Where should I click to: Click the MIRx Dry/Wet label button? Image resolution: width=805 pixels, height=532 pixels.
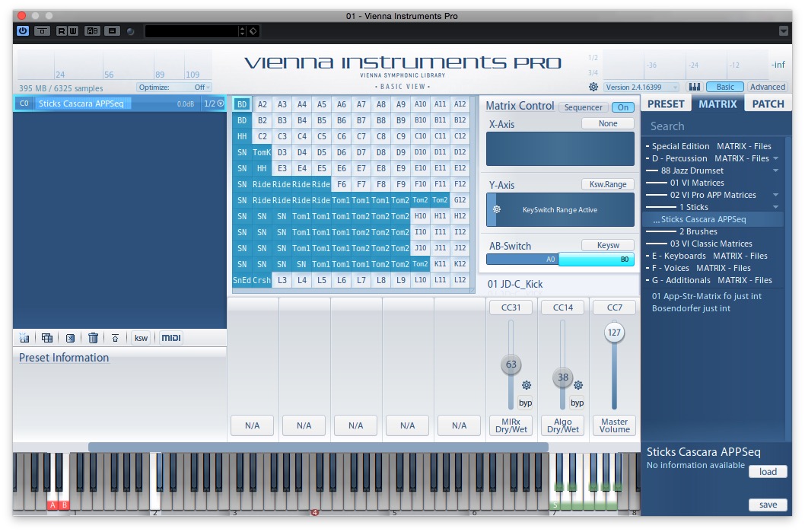point(511,425)
